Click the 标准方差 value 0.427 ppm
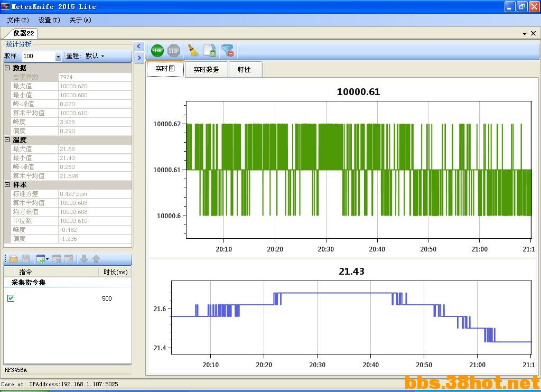541x392 pixels. click(95, 193)
